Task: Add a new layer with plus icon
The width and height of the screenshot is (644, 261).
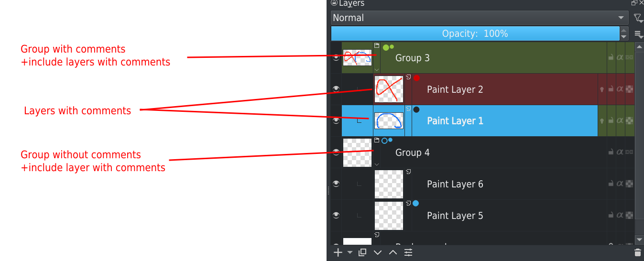Action: click(x=338, y=252)
